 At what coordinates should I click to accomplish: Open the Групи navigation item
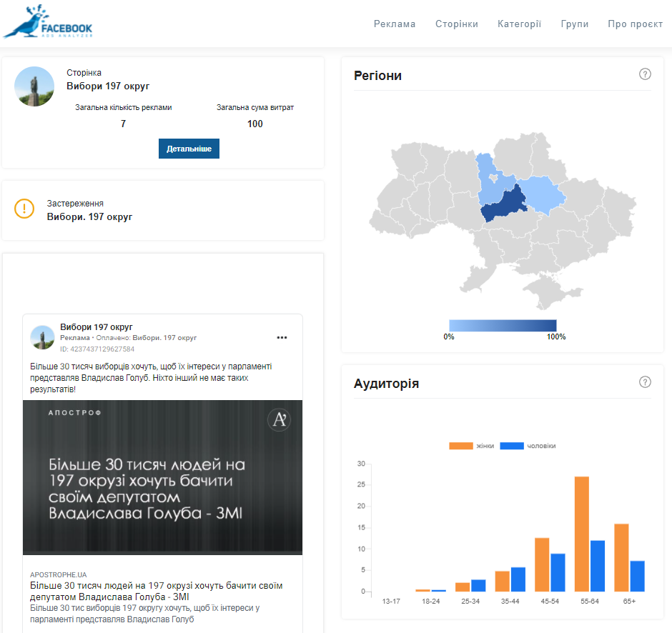(575, 24)
